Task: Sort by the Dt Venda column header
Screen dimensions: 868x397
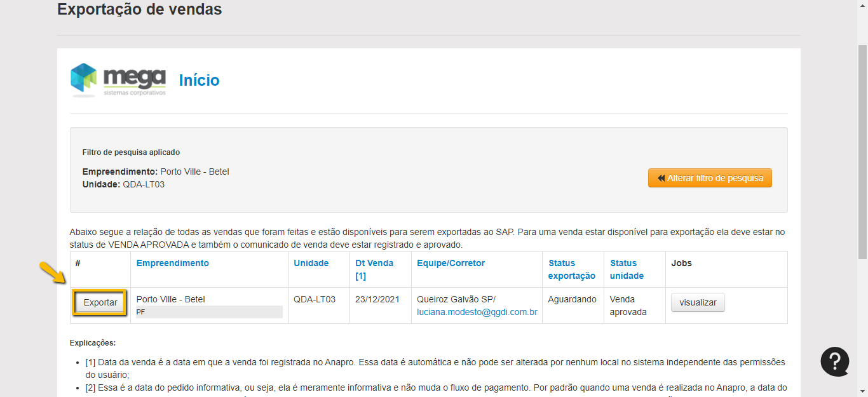Action: click(374, 263)
